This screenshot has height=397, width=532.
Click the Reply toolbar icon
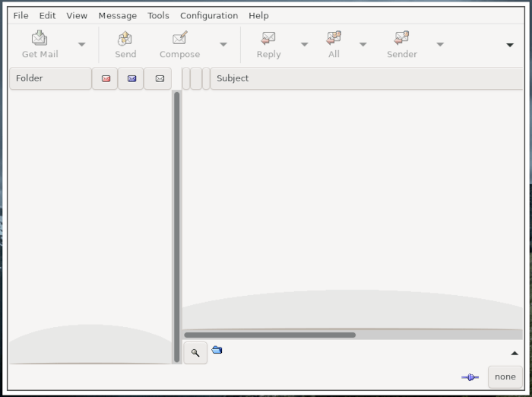click(268, 38)
